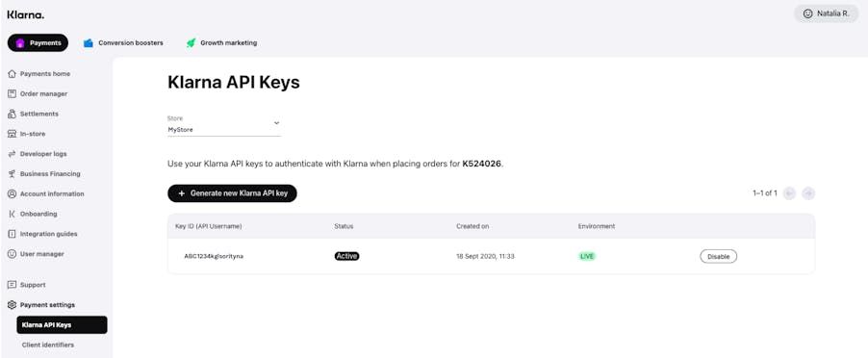The width and height of the screenshot is (868, 358).
Task: Select the Payments top tab
Action: click(38, 42)
